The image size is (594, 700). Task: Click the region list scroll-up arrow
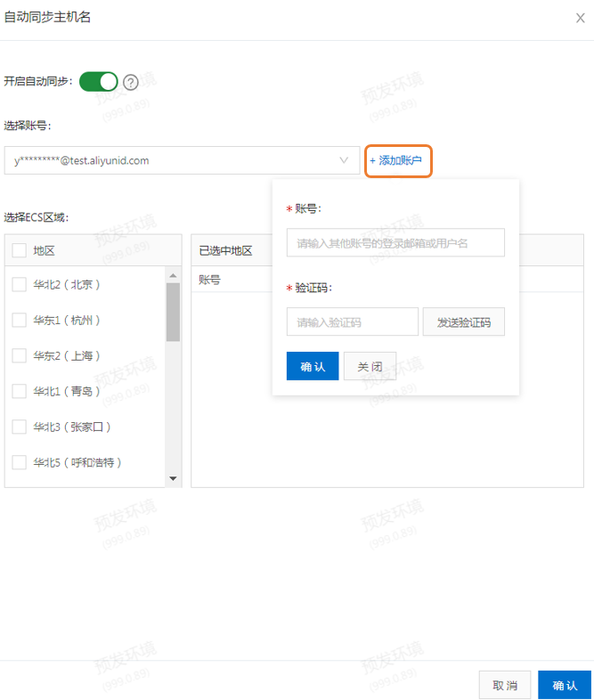(x=173, y=275)
